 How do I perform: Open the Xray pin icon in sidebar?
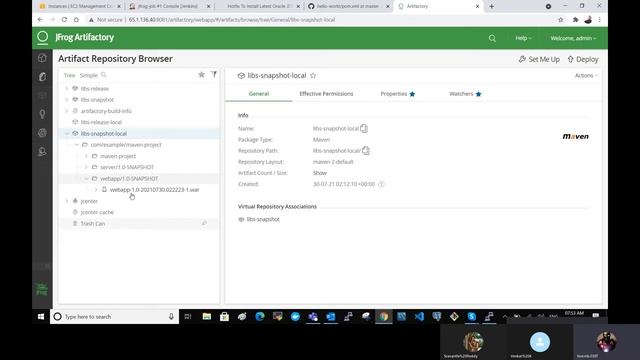point(42,114)
